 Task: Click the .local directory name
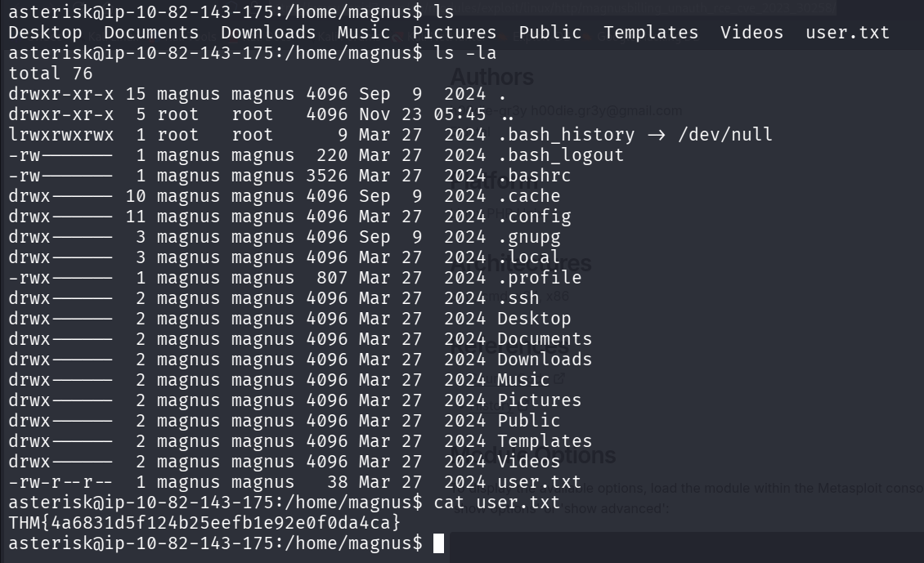tap(529, 257)
